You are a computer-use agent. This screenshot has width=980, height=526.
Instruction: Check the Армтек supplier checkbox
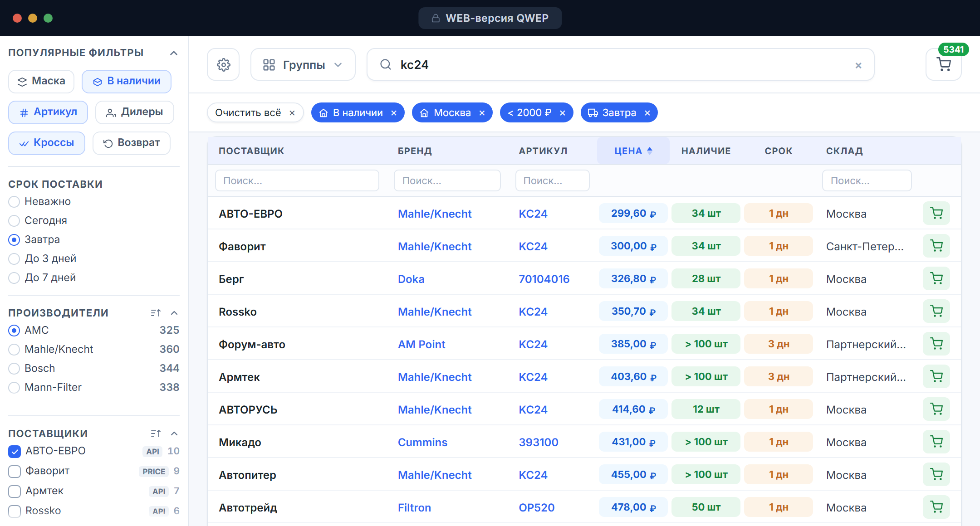pos(15,491)
